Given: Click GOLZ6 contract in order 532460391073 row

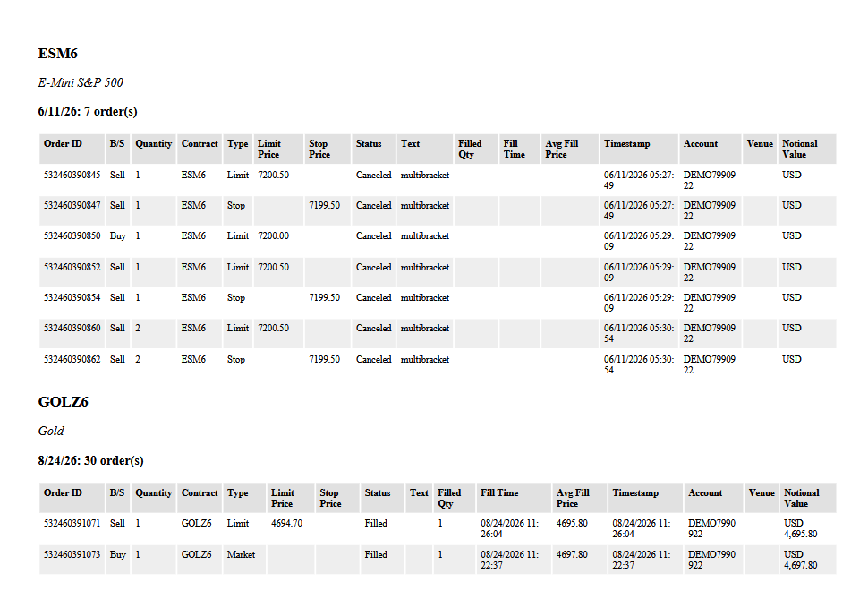Looking at the screenshot, I should (x=197, y=555).
